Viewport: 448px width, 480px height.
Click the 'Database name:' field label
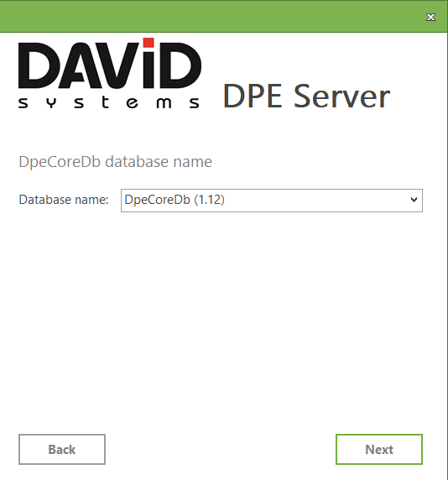(64, 200)
